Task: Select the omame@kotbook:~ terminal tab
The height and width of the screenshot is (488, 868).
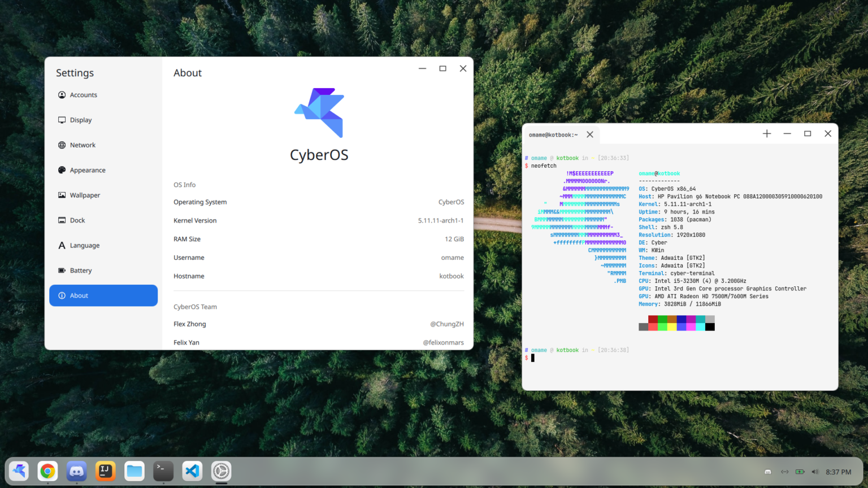Action: [x=554, y=134]
